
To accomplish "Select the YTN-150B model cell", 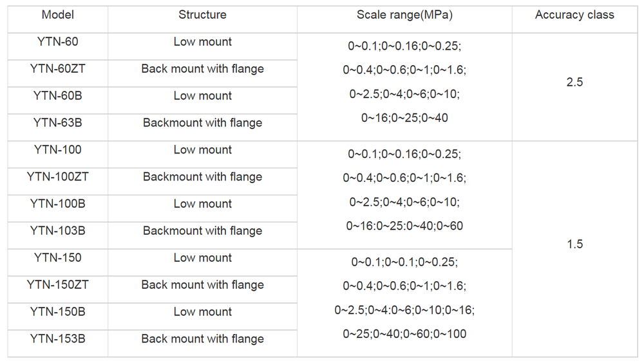I will click(57, 312).
